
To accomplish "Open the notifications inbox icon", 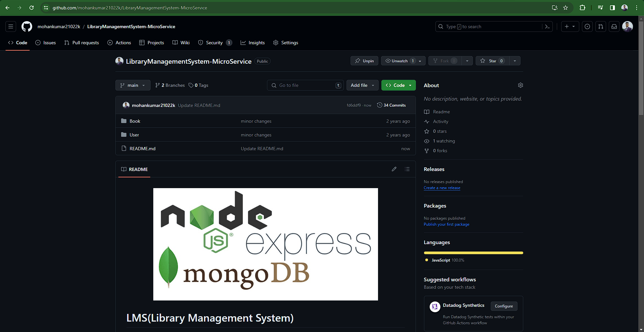I will 614,26.
